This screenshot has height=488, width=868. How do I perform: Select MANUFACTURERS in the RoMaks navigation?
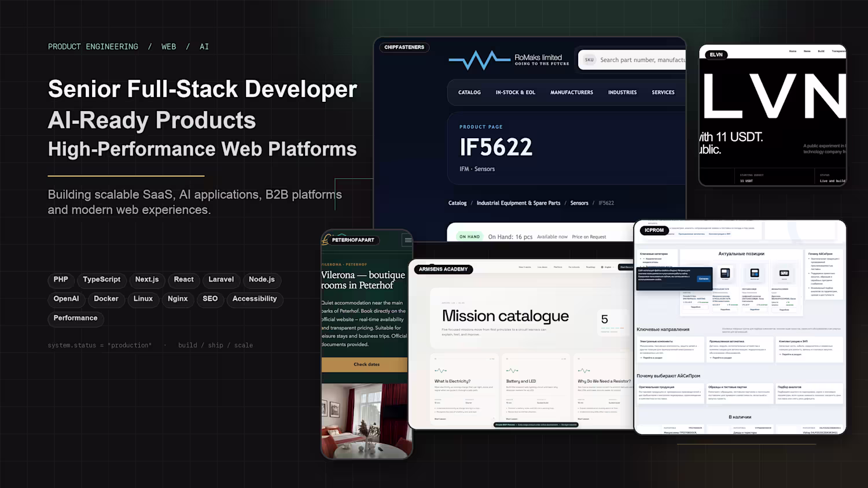pyautogui.click(x=572, y=93)
